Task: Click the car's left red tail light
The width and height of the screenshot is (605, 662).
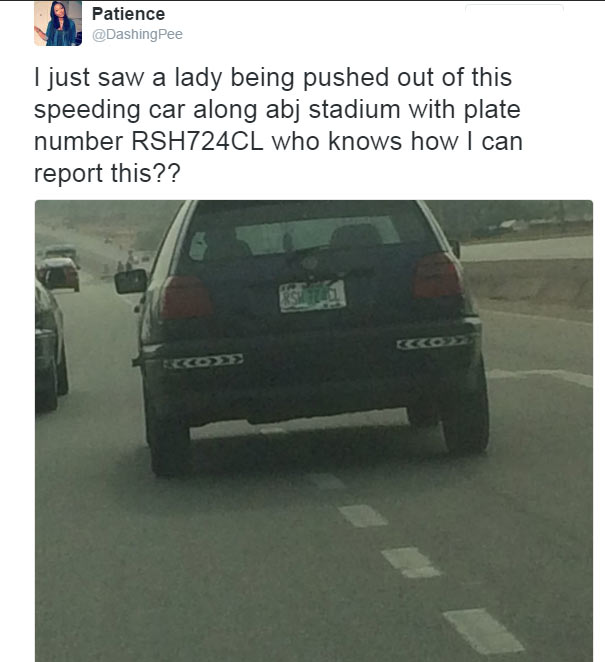Action: (x=186, y=298)
